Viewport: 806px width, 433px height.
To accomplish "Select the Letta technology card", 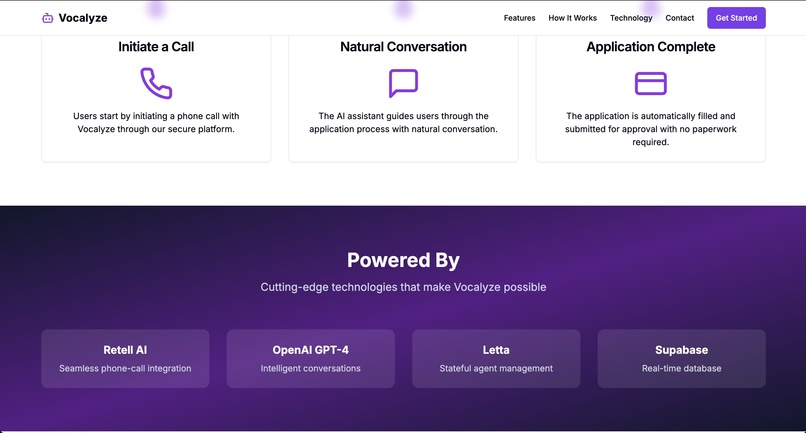I will coord(496,358).
